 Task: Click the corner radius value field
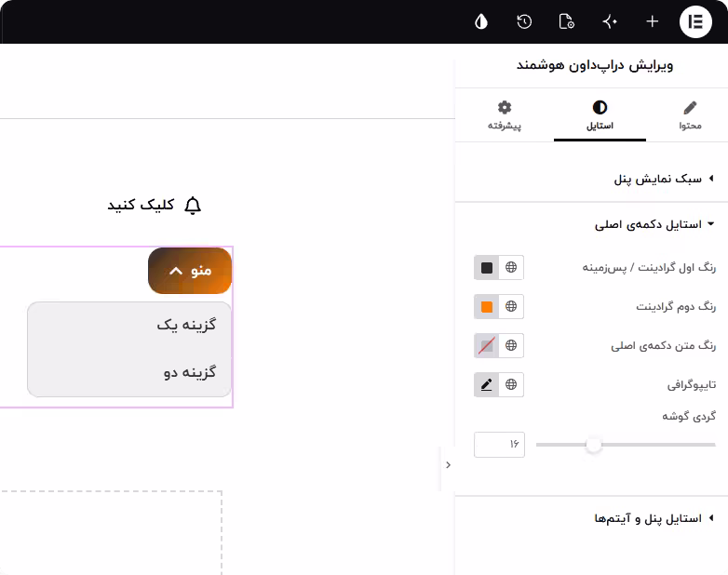point(500,445)
